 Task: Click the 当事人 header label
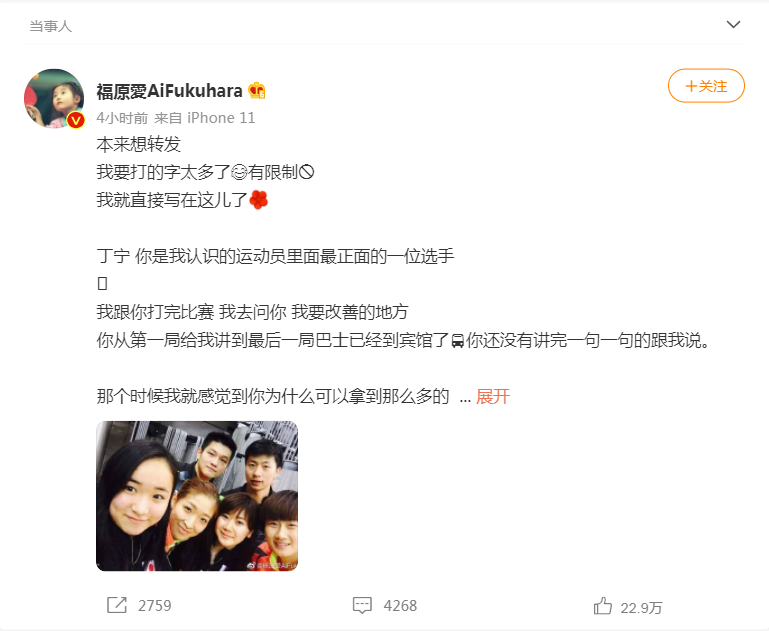coord(51,26)
